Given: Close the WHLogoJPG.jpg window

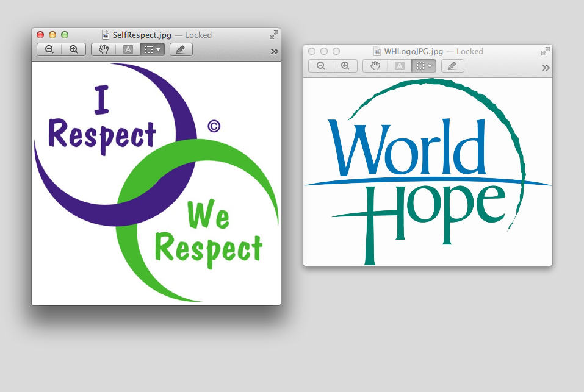Looking at the screenshot, I should pos(312,51).
